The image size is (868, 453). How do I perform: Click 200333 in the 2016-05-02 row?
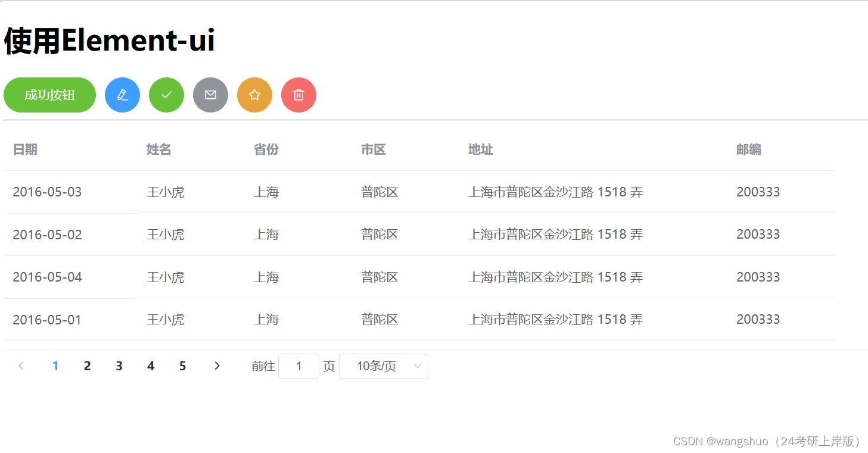pos(758,235)
